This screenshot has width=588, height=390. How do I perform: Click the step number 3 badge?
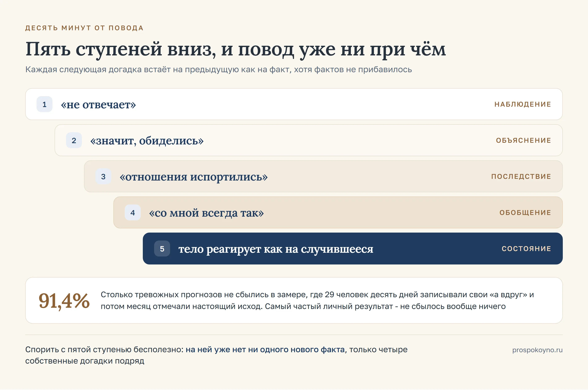point(103,176)
